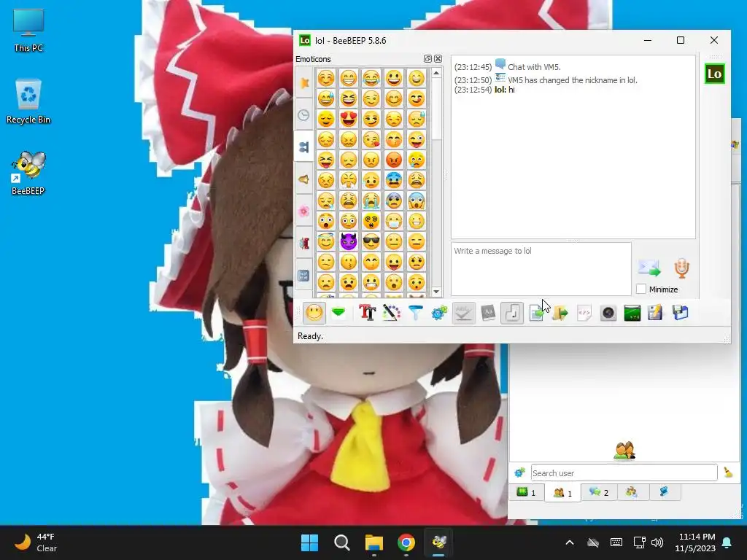The image size is (747, 560).
Task: Insert the red angry face emoticon
Action: pos(394,160)
